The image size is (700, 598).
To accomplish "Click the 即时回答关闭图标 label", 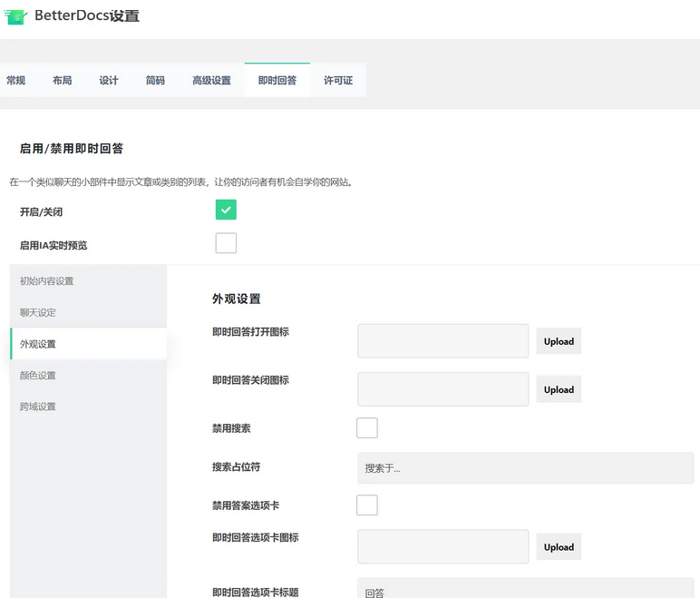I will 250,380.
